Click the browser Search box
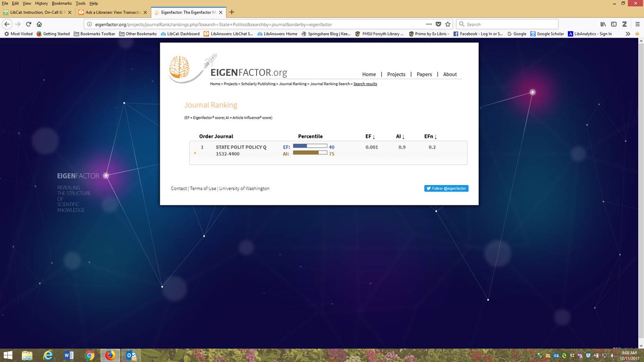 507,24
